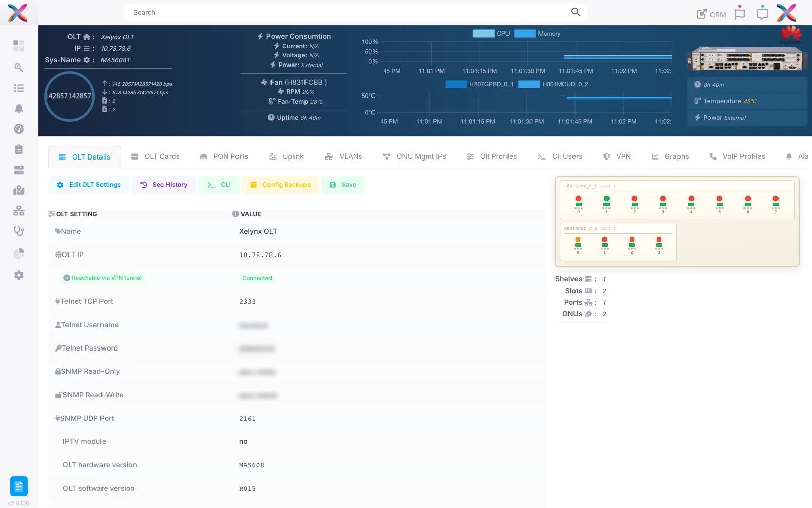Open the server stack icon in sidebar
The width and height of the screenshot is (812, 508).
pyautogui.click(x=19, y=170)
